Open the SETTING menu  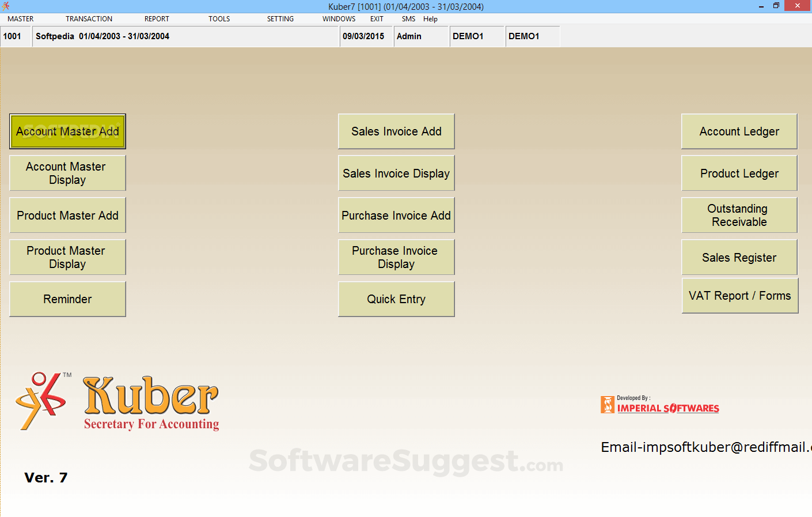[280, 18]
